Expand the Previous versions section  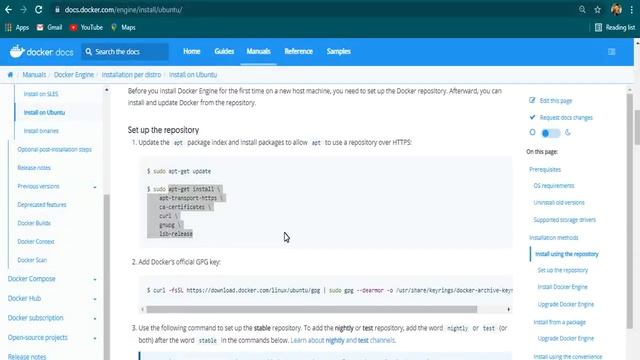(95, 187)
